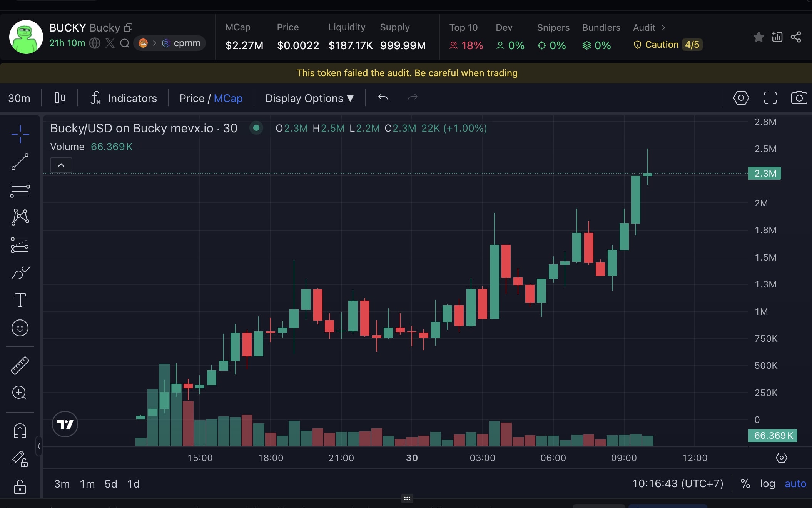The width and height of the screenshot is (812, 508).
Task: Open the token's X (Twitter) profile
Action: tap(110, 43)
